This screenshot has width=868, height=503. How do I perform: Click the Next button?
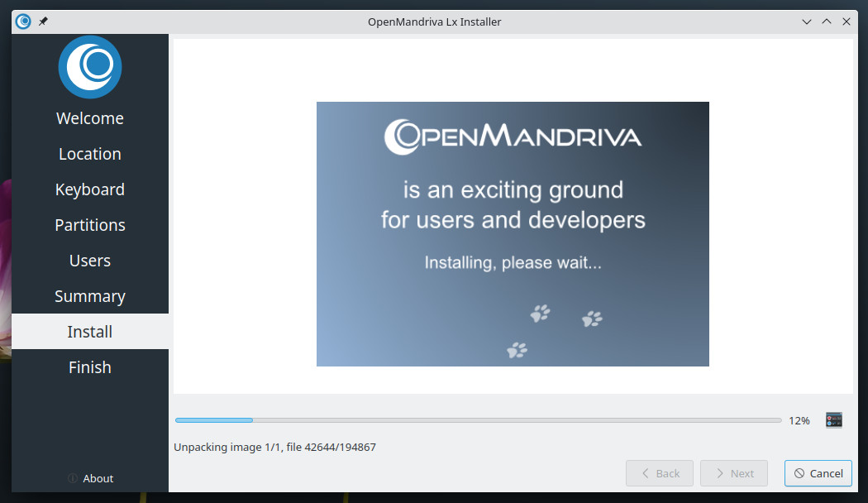point(734,473)
